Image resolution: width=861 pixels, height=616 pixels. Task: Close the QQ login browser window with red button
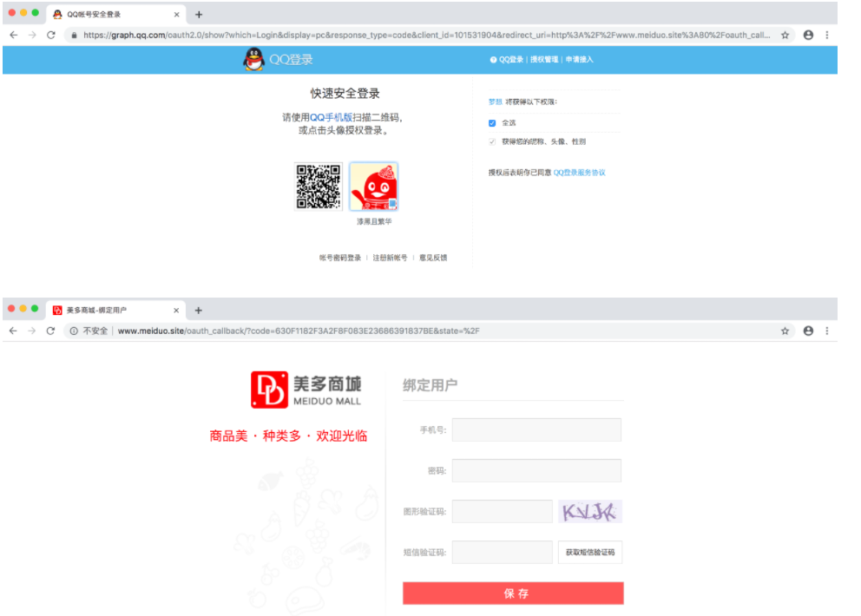[x=12, y=13]
